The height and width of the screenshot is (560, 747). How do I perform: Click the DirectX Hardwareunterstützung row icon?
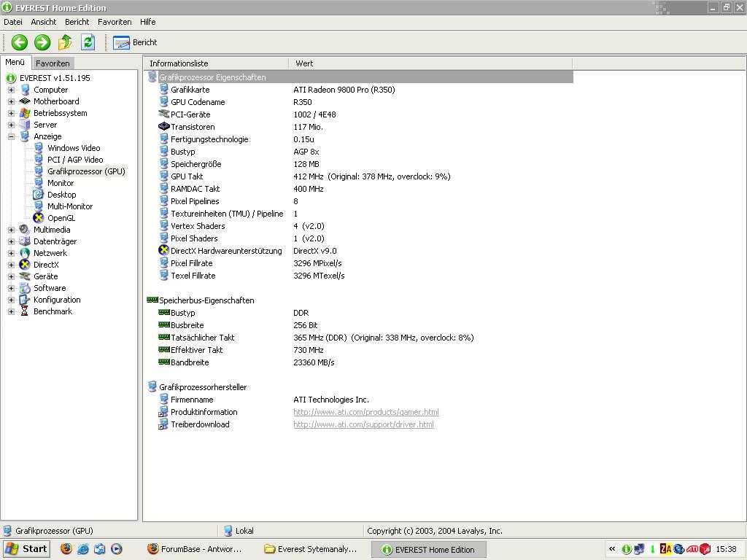pyautogui.click(x=164, y=251)
